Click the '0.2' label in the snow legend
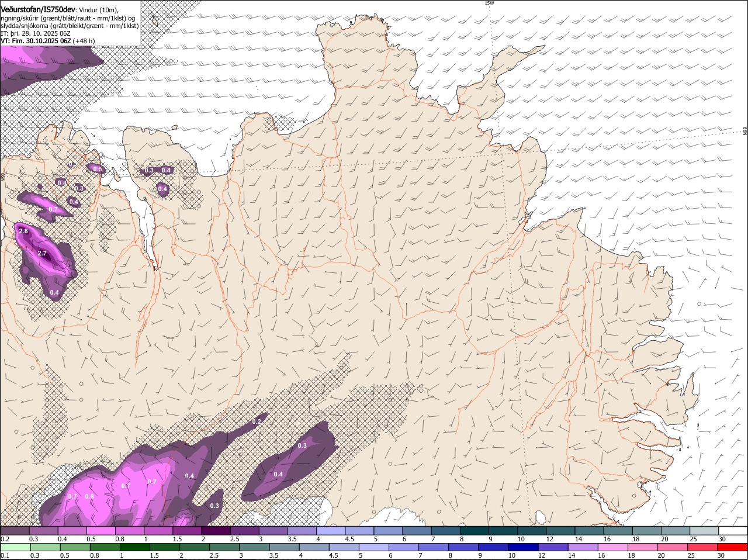Viewport: 748px width, 560px height. pyautogui.click(x=5, y=538)
